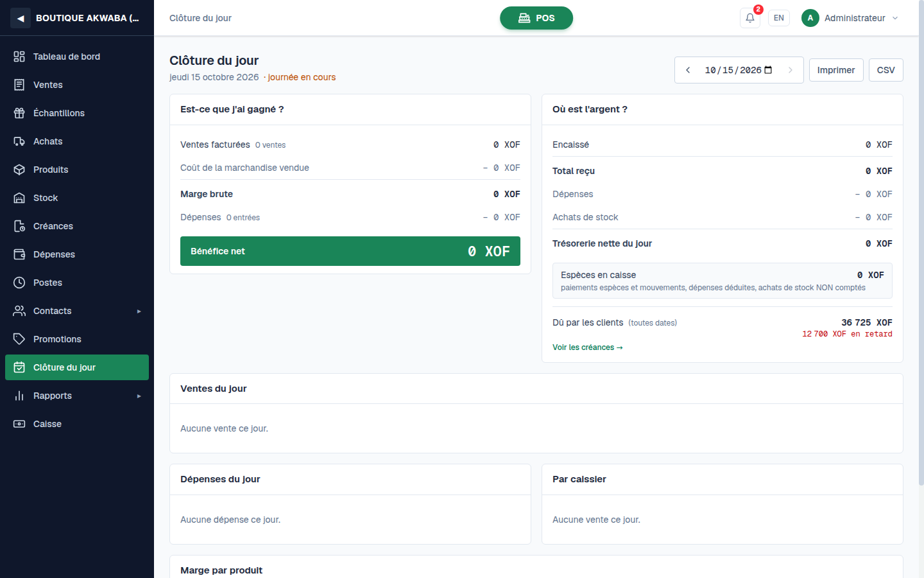
Task: Select Clôture du jour in the sidebar
Action: (x=77, y=367)
